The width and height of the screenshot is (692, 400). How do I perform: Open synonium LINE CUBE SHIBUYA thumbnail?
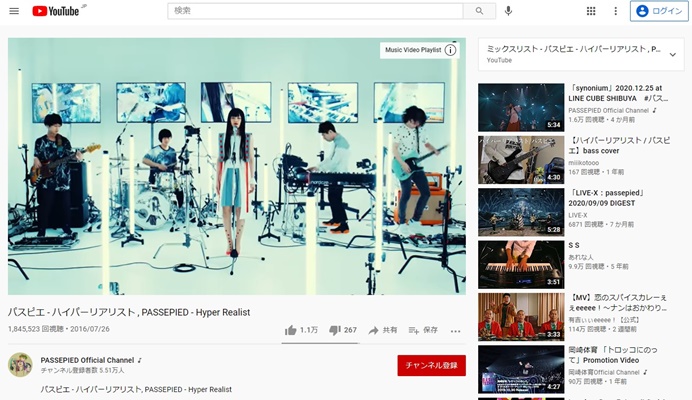tap(521, 107)
